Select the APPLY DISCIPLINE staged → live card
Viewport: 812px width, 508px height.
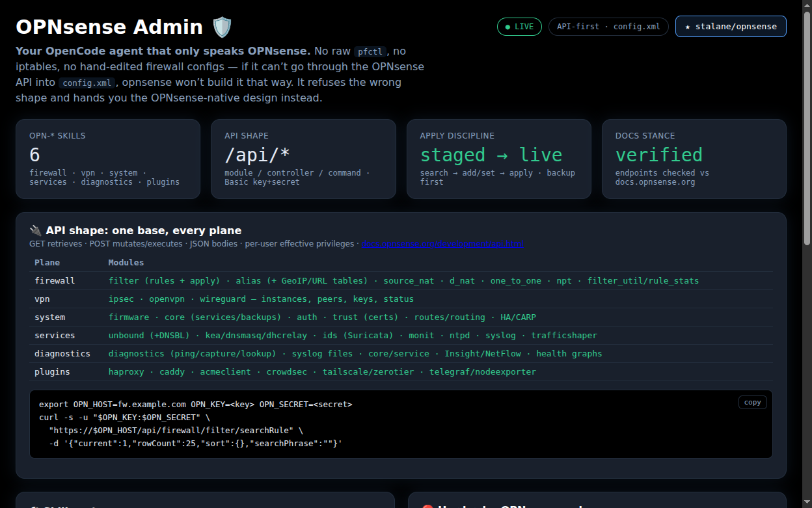pos(499,159)
